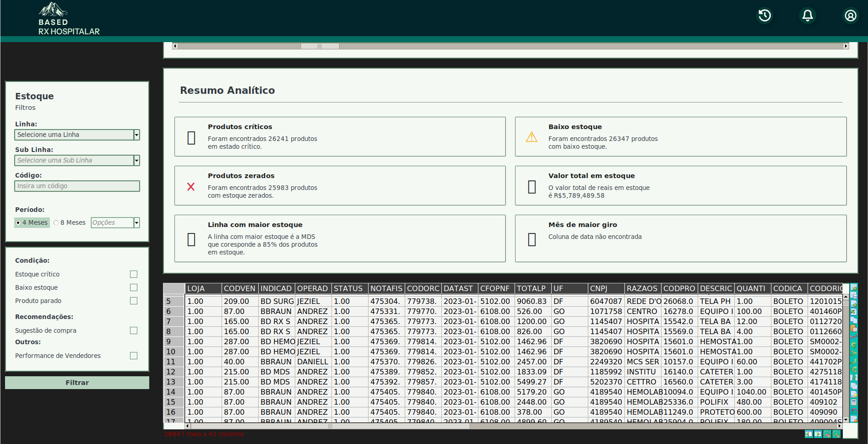Click the Excel import icon in table toolbar
This screenshot has width=868, height=444.
(x=854, y=312)
